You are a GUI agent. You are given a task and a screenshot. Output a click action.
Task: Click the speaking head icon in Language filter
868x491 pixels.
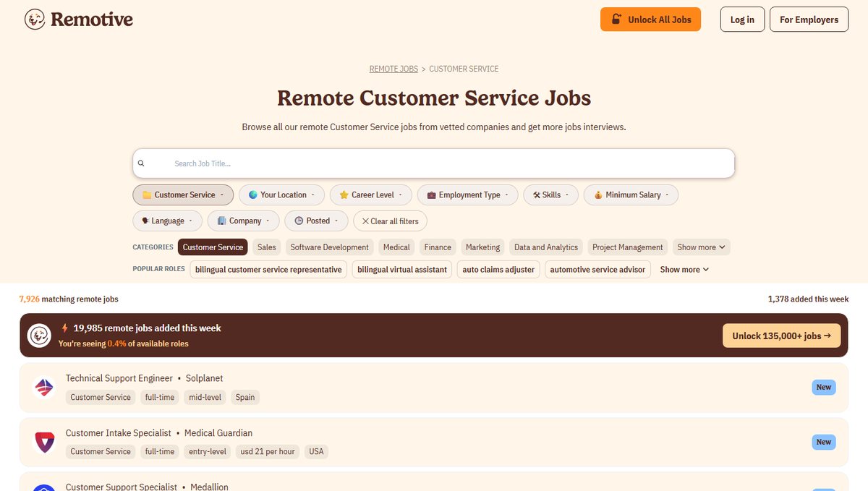coord(145,221)
